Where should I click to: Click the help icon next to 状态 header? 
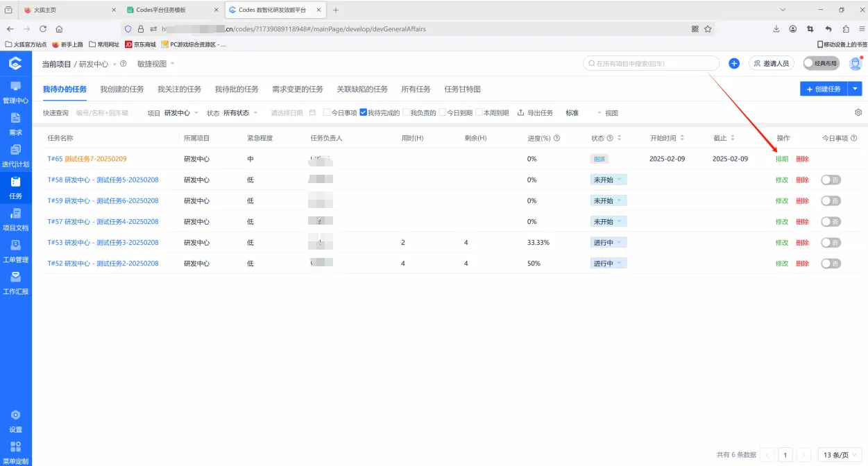click(611, 138)
